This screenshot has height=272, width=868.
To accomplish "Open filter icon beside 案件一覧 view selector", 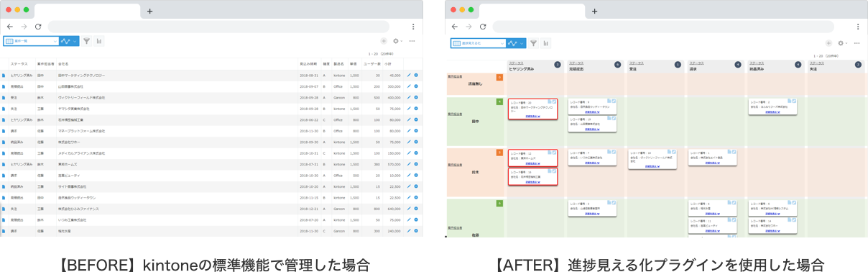I will [86, 42].
